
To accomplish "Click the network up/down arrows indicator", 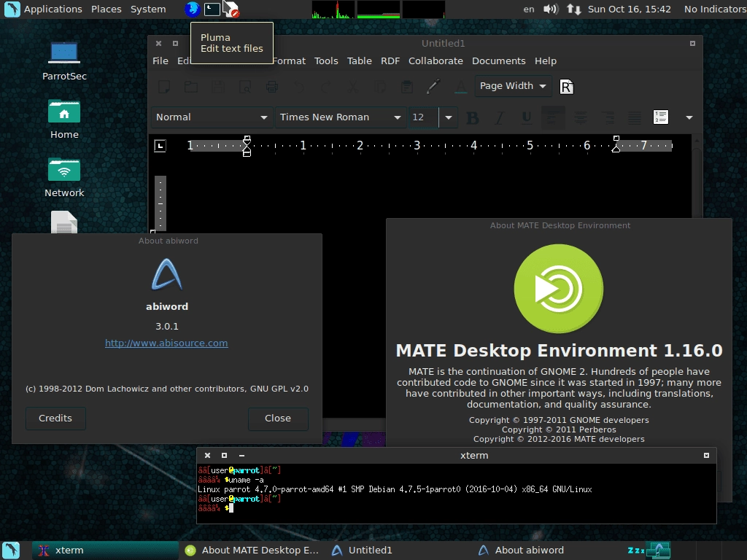I will click(573, 9).
